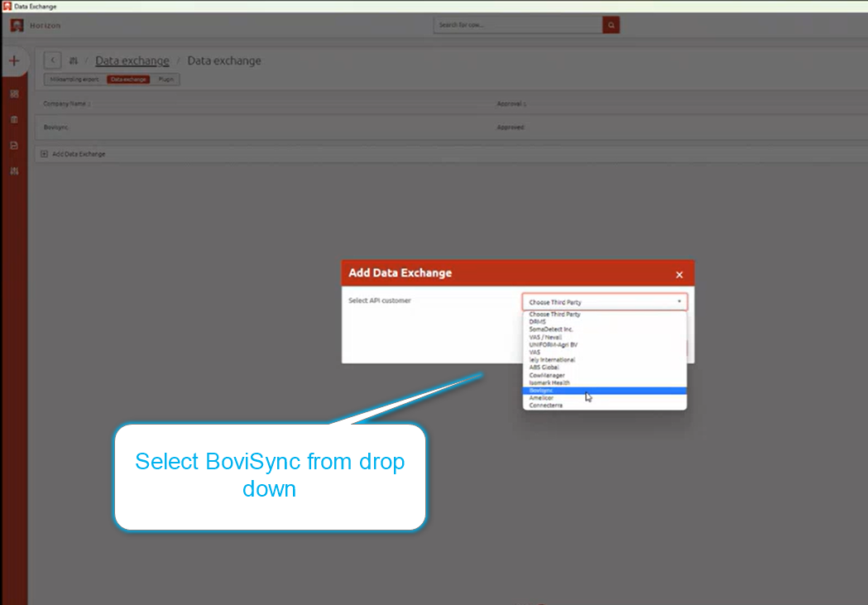Click the Add Data Exchange link

(x=79, y=154)
